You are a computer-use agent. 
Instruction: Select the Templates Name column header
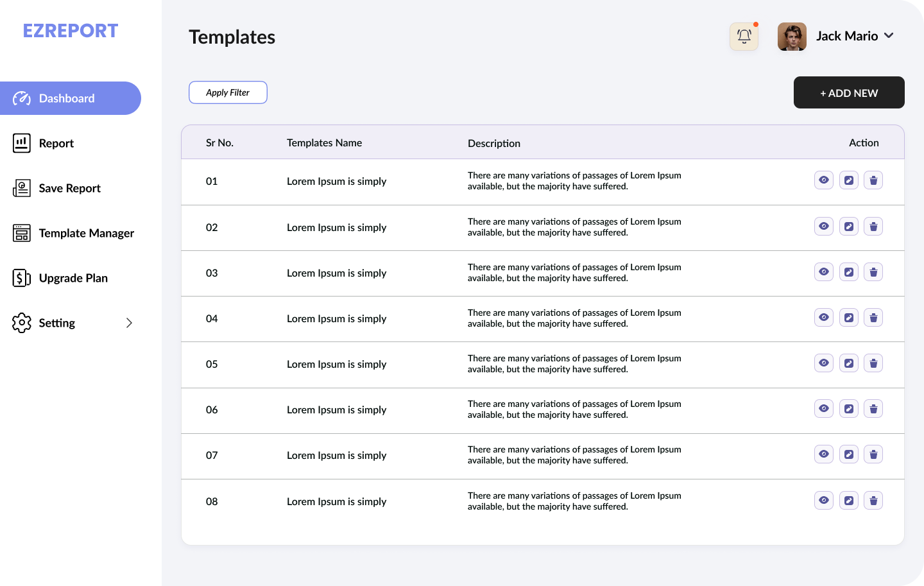[x=324, y=142]
